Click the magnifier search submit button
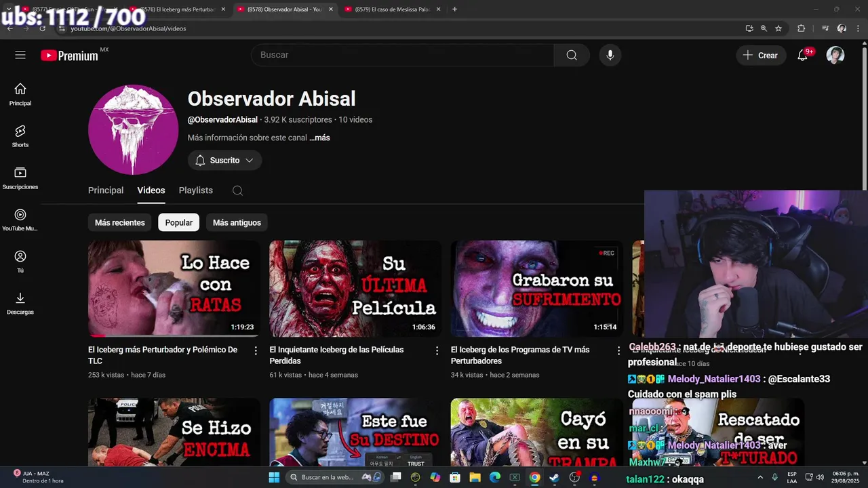The width and height of the screenshot is (868, 488). coord(572,55)
